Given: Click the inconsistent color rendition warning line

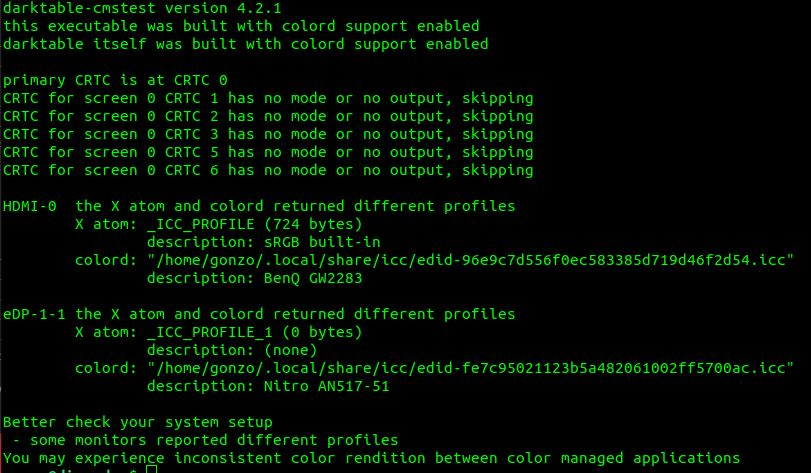Looking at the screenshot, I should point(371,458).
